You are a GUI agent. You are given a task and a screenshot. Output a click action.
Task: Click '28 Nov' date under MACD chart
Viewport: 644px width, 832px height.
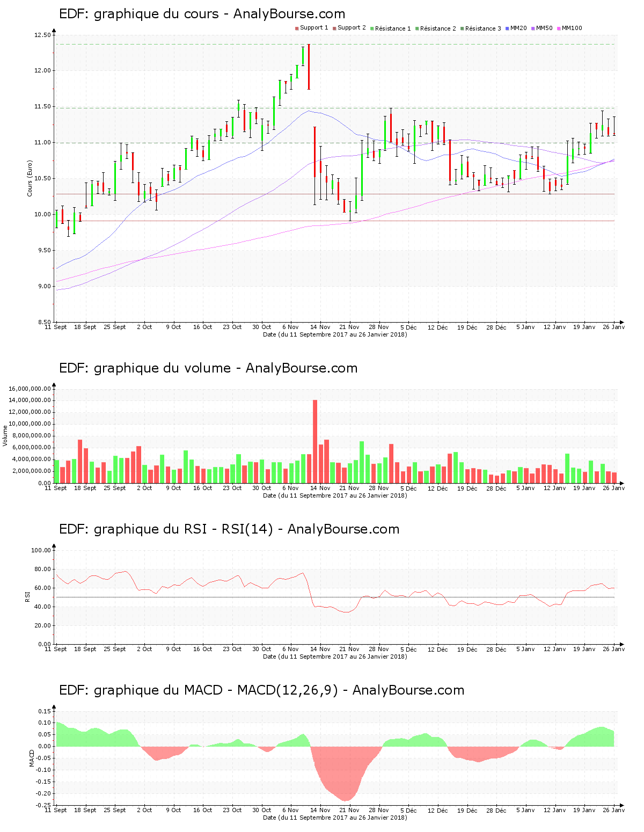[x=379, y=810]
